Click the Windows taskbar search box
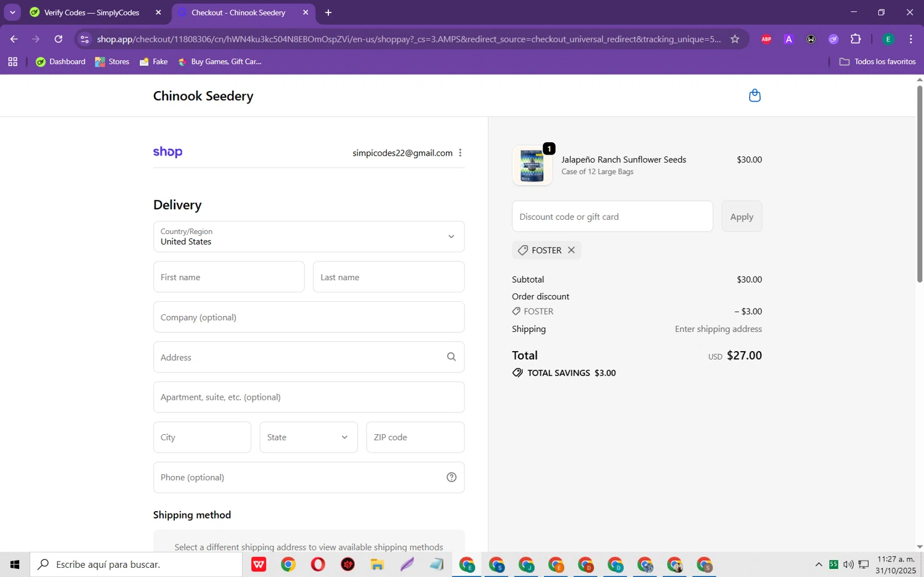Screen dimensions: 924x577 click(136, 564)
